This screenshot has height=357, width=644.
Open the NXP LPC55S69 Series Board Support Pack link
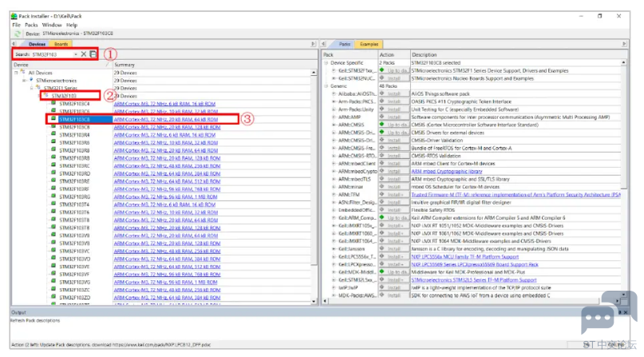[x=475, y=264]
